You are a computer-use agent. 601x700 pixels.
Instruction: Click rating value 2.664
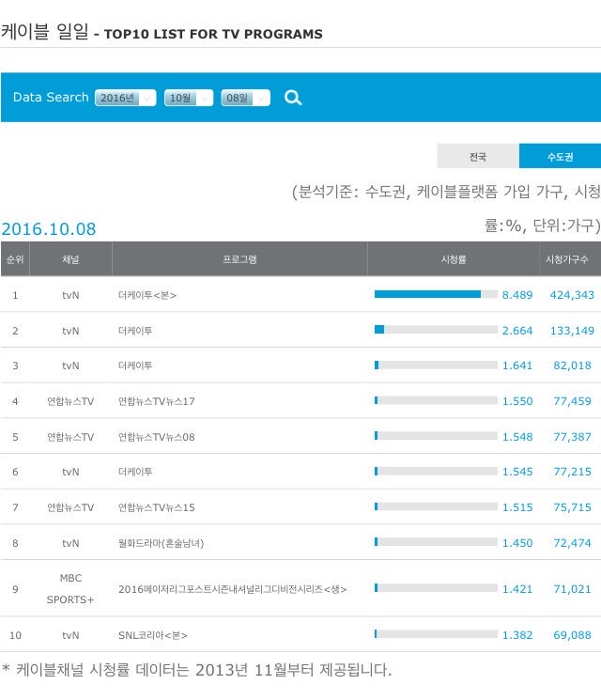pyautogui.click(x=517, y=331)
